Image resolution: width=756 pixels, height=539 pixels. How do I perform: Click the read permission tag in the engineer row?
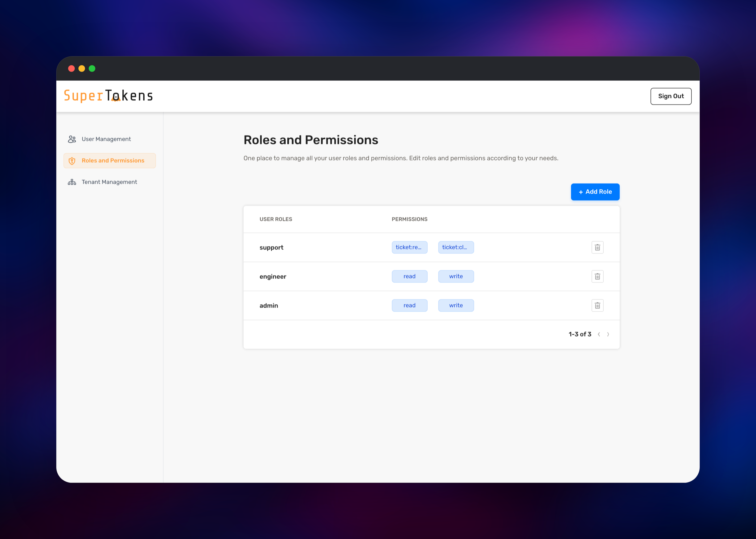pyautogui.click(x=409, y=276)
